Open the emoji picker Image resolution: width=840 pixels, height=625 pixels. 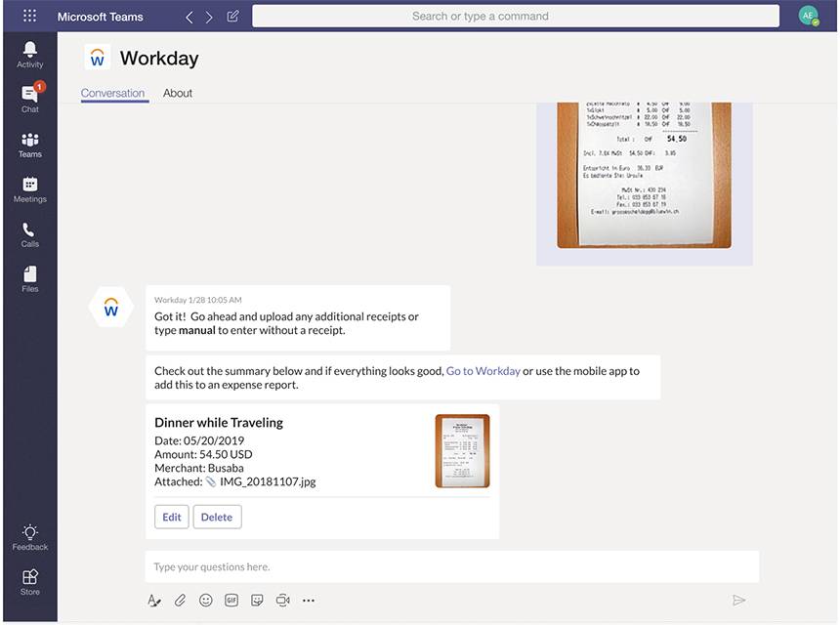[206, 601]
